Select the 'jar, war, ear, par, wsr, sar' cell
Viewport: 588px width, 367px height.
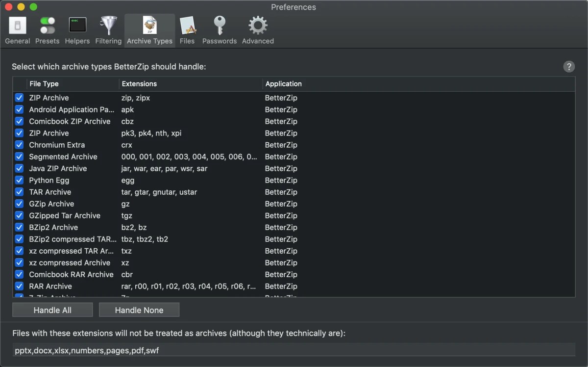click(164, 168)
